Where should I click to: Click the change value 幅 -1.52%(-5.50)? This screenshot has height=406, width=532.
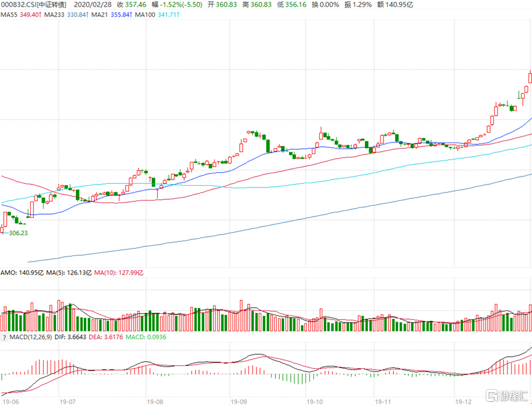(177, 5)
